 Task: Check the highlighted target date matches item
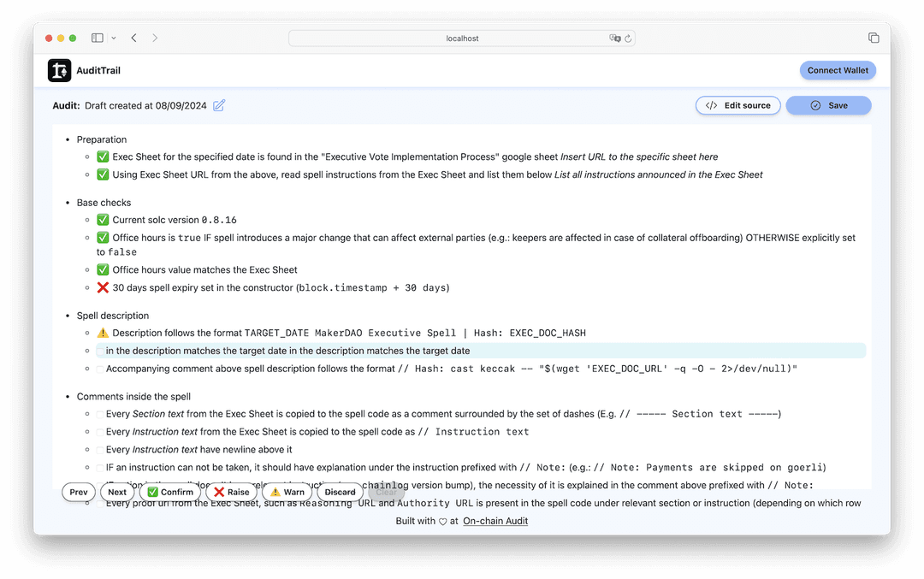tap(100, 351)
